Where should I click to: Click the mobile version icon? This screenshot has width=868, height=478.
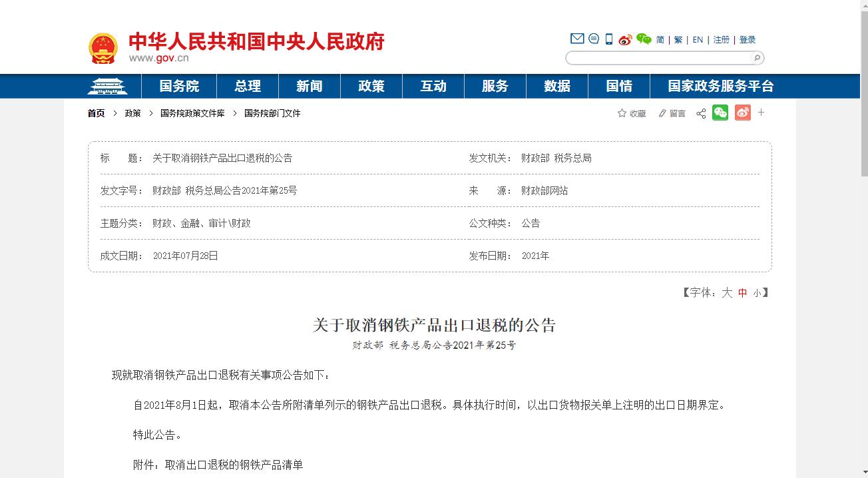tap(608, 39)
